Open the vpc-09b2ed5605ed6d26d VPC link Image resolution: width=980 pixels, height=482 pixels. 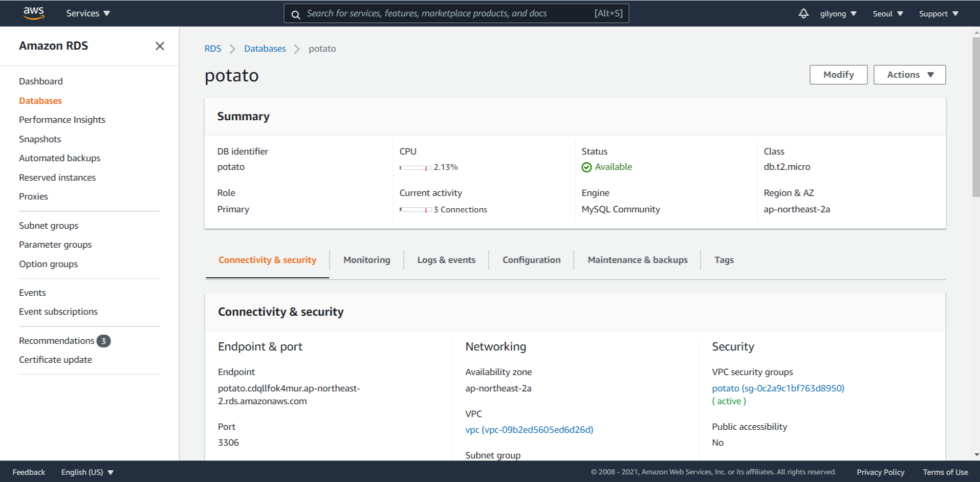click(x=529, y=430)
